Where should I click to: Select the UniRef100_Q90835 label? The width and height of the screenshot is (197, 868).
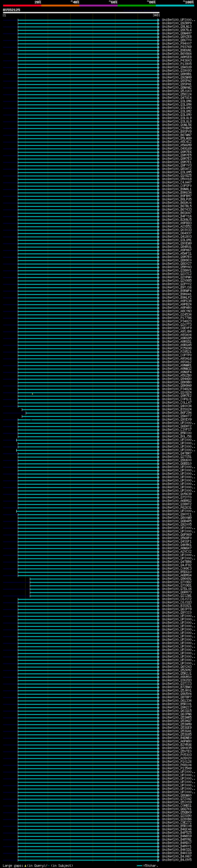point(177,748)
